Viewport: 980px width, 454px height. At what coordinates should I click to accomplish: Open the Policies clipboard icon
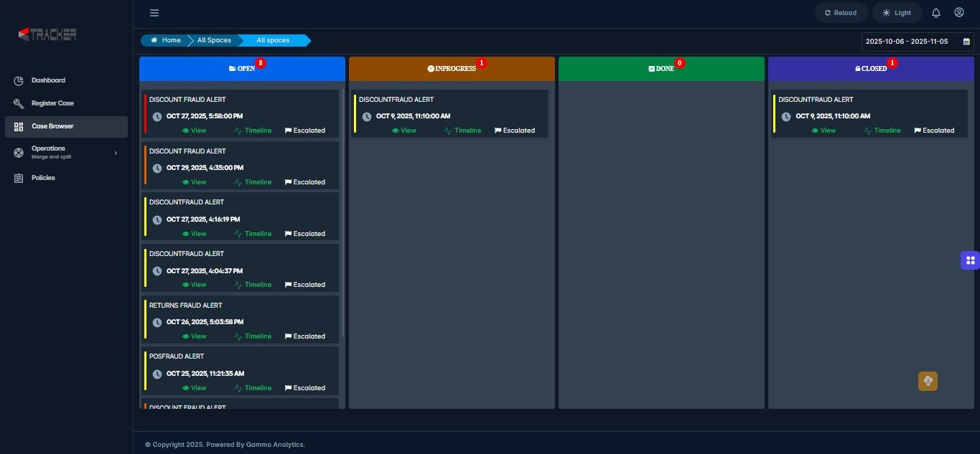pos(18,178)
